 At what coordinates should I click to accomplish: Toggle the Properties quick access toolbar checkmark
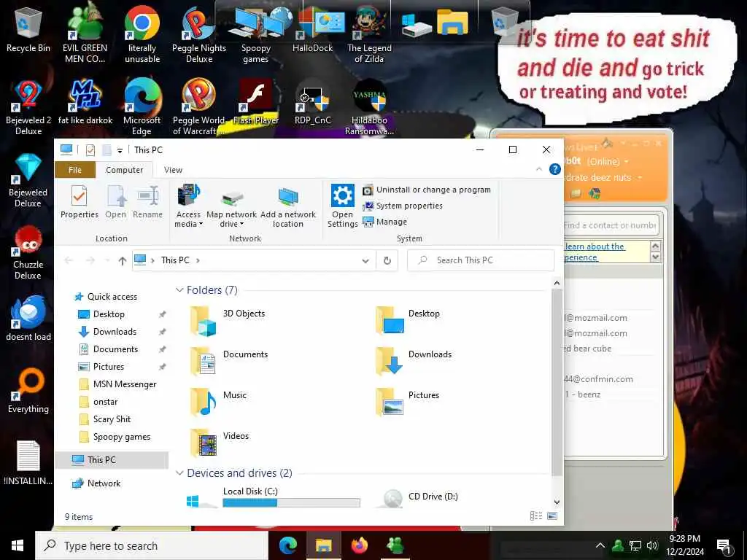(x=90, y=150)
